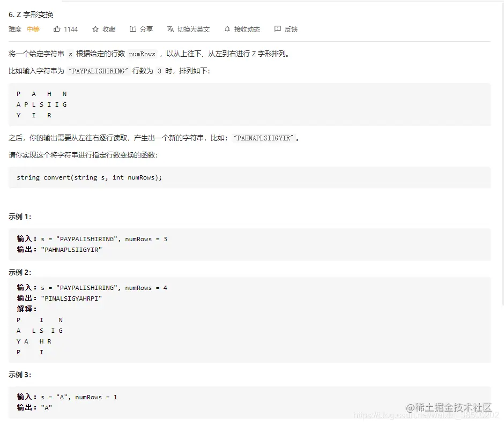Click the zigzag row 'Y A H R'
This screenshot has height=425, width=504.
pos(34,341)
